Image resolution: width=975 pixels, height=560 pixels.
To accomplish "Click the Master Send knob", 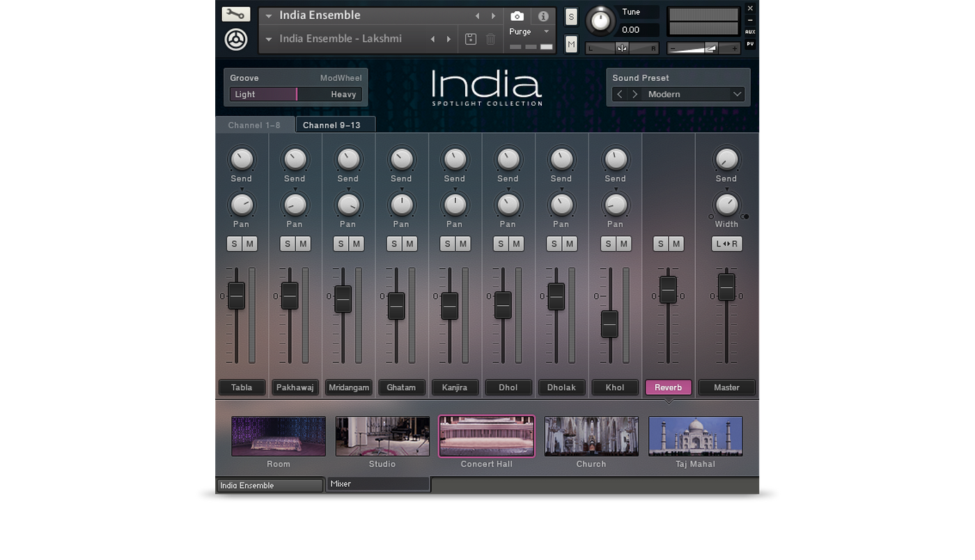I will [x=726, y=160].
